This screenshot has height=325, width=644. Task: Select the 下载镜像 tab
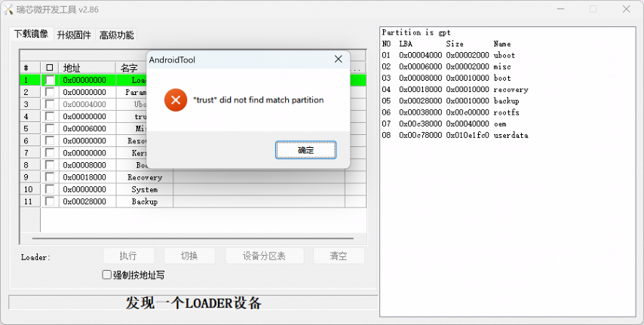(x=31, y=34)
